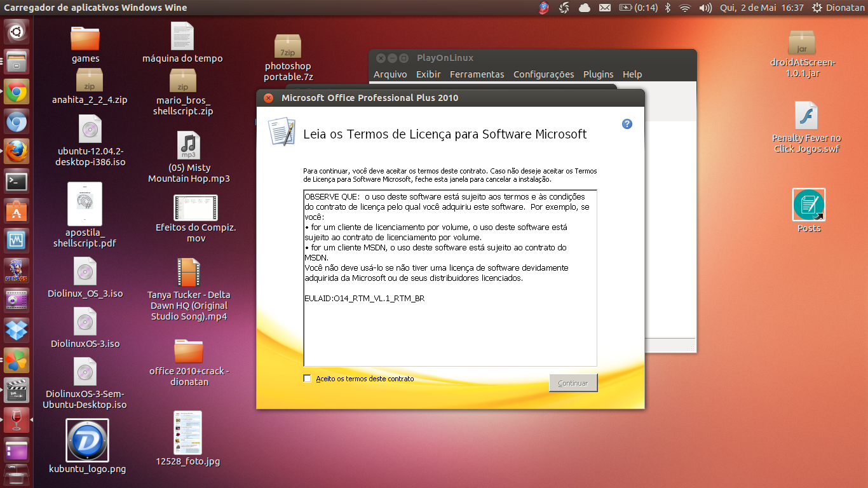Open the Terminal from the launcher
Screen dimensions: 868x488
pos(17,182)
